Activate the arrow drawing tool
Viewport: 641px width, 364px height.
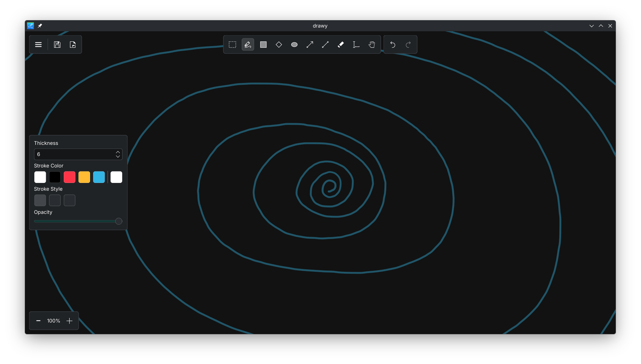(x=310, y=45)
